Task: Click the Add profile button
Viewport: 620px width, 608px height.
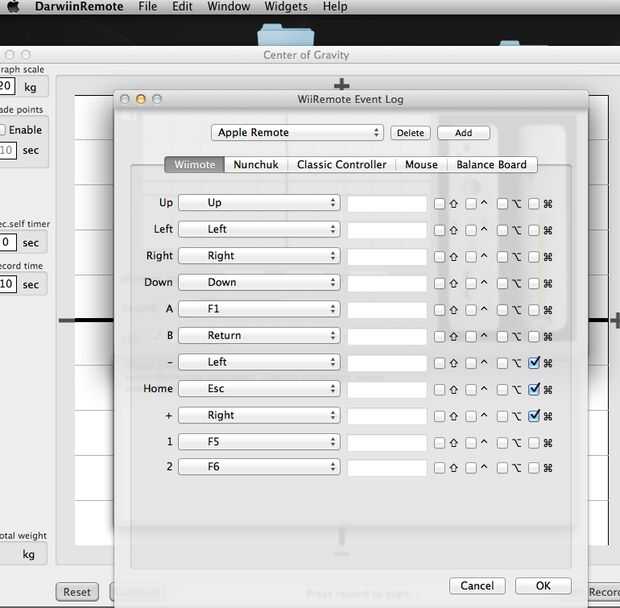Action: point(463,133)
